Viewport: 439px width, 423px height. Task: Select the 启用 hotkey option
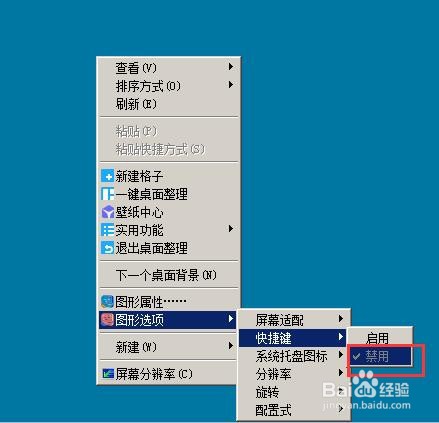pyautogui.click(x=381, y=338)
